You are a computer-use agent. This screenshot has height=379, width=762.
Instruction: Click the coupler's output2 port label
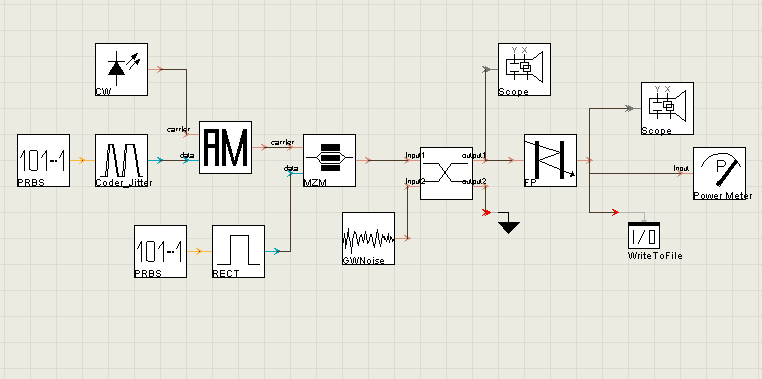(x=474, y=181)
